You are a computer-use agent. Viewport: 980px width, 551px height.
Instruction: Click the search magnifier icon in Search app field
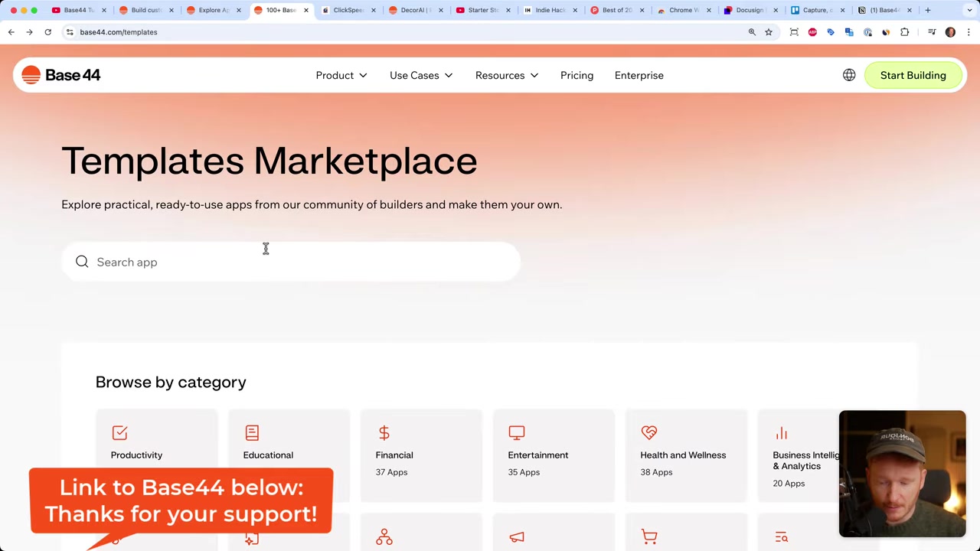82,262
